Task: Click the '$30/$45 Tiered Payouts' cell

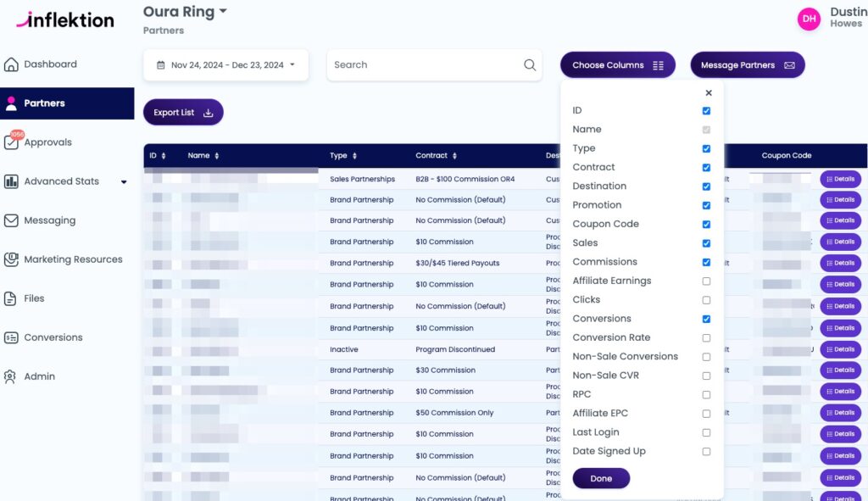Action: coord(457,263)
